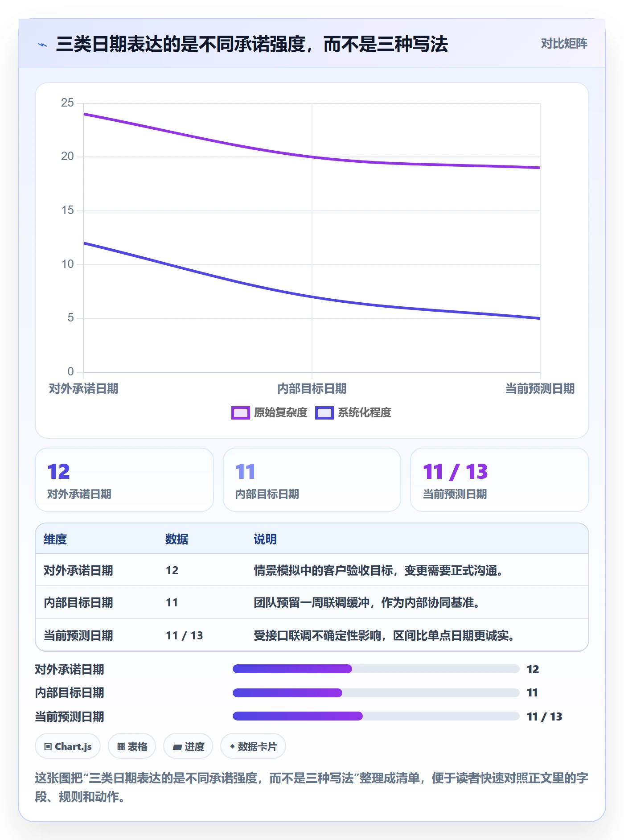
Task: Click the 说明 column header
Action: coord(265,539)
